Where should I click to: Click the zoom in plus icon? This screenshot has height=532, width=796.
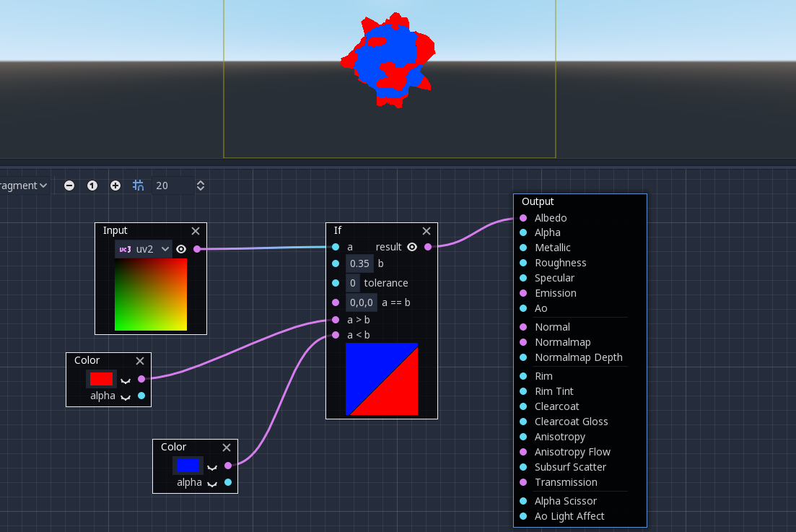115,186
